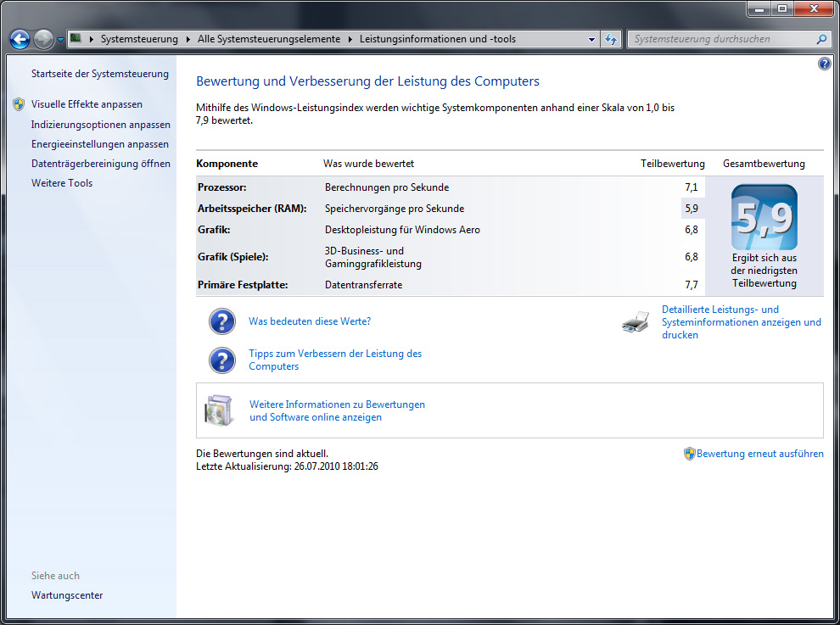Select 'Alle Systemsteuerungselemente' in the breadcrumb path
The height and width of the screenshot is (625, 840).
[x=268, y=39]
